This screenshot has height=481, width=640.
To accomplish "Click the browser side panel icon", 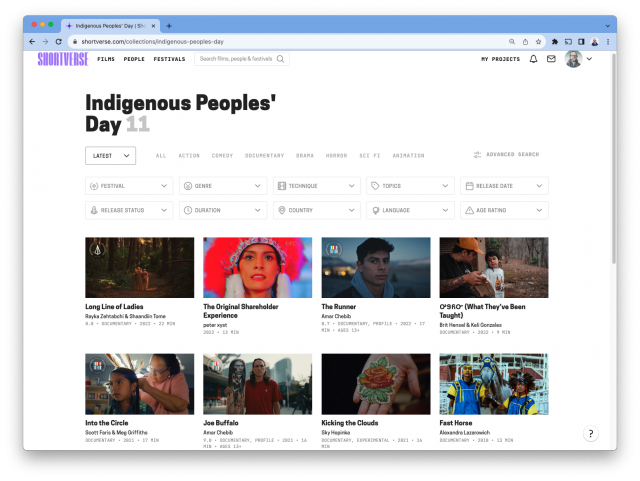I will pos(581,42).
